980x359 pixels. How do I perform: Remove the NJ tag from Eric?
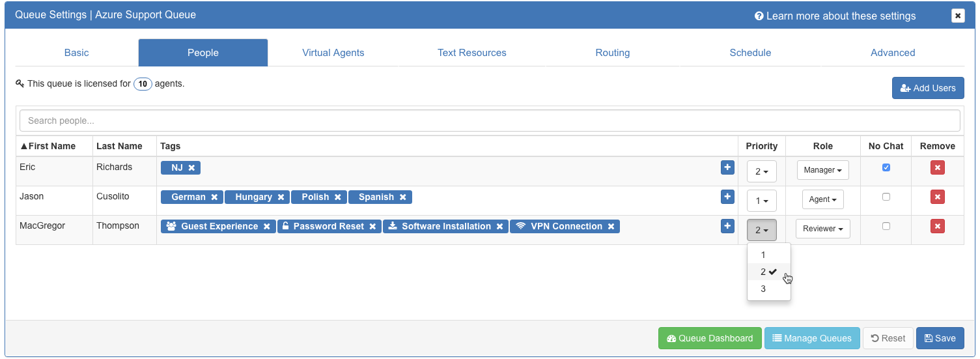pos(191,168)
